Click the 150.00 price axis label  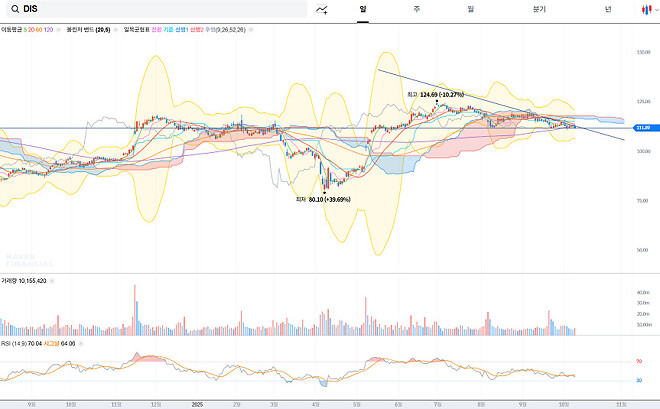pyautogui.click(x=644, y=52)
